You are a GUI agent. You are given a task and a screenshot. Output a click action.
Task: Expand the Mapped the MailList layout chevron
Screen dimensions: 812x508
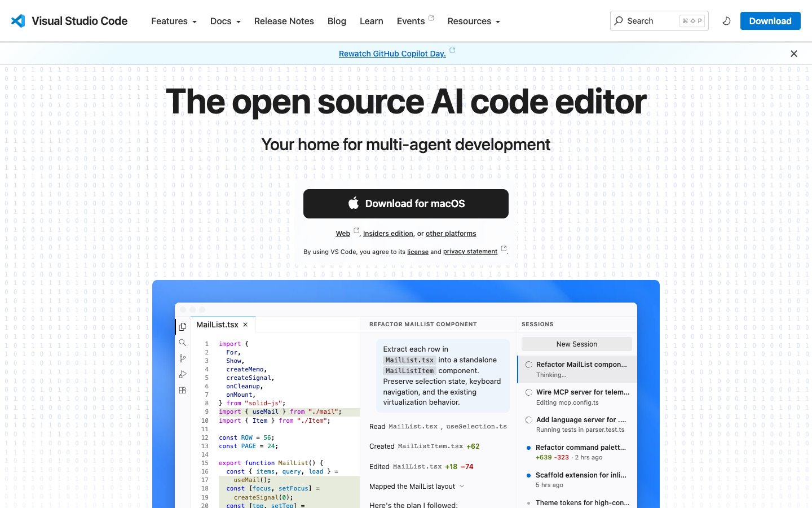(462, 486)
